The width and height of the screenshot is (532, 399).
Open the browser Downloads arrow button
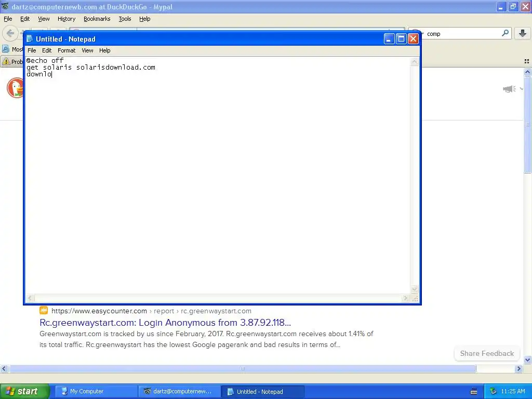coord(523,33)
